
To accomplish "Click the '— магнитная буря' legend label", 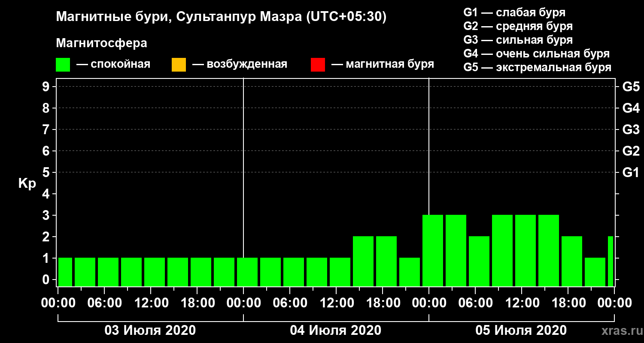I will pyautogui.click(x=383, y=65).
